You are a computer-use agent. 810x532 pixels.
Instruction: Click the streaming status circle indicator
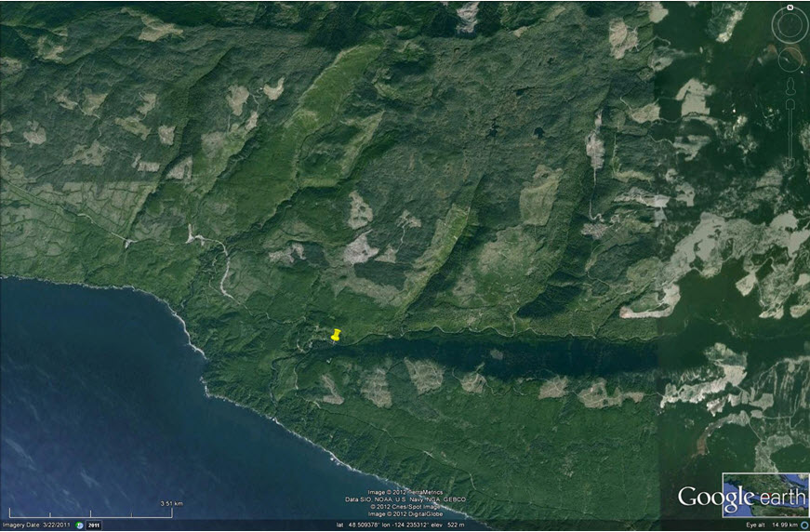point(802,525)
